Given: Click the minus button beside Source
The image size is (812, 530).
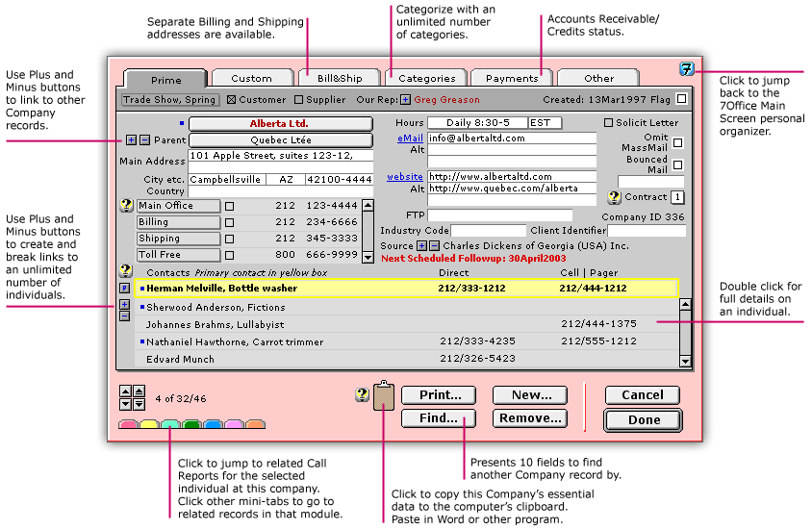Looking at the screenshot, I should (x=435, y=246).
